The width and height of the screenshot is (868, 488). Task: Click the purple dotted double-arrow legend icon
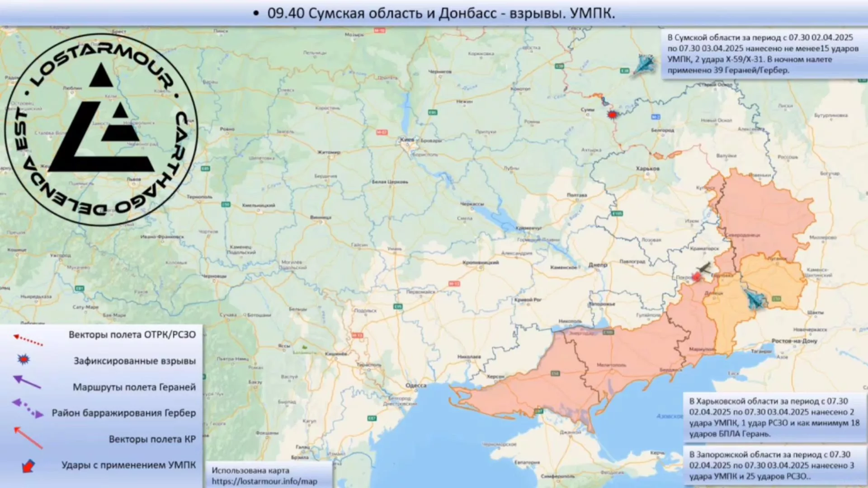(x=28, y=408)
